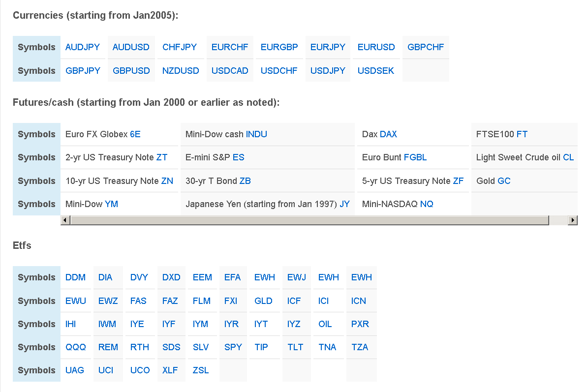Open the EURJPY symbol

(328, 47)
